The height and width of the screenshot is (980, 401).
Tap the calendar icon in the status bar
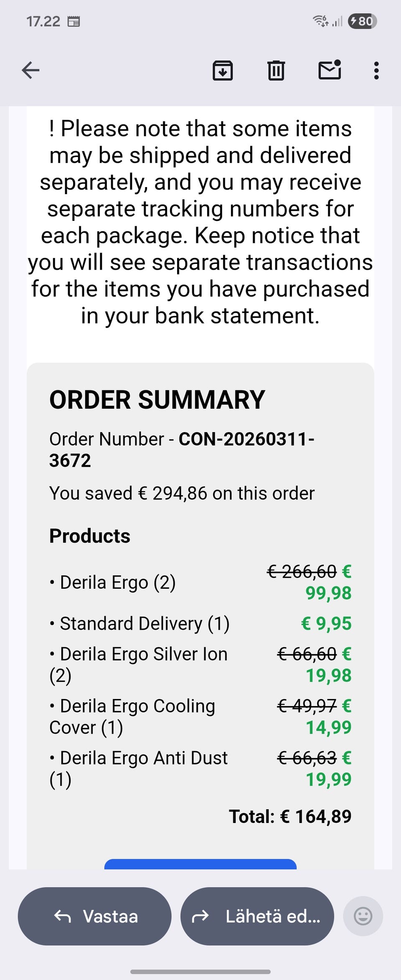coord(74,21)
